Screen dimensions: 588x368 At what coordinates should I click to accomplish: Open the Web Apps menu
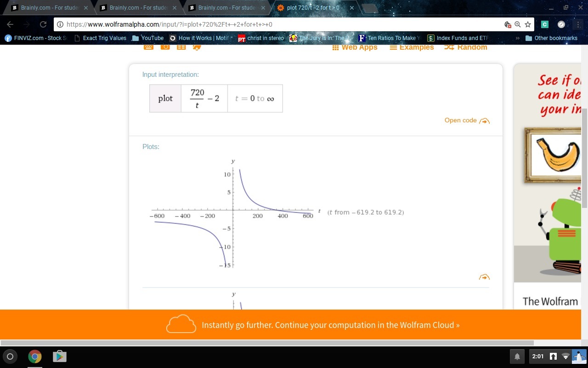[x=355, y=47]
